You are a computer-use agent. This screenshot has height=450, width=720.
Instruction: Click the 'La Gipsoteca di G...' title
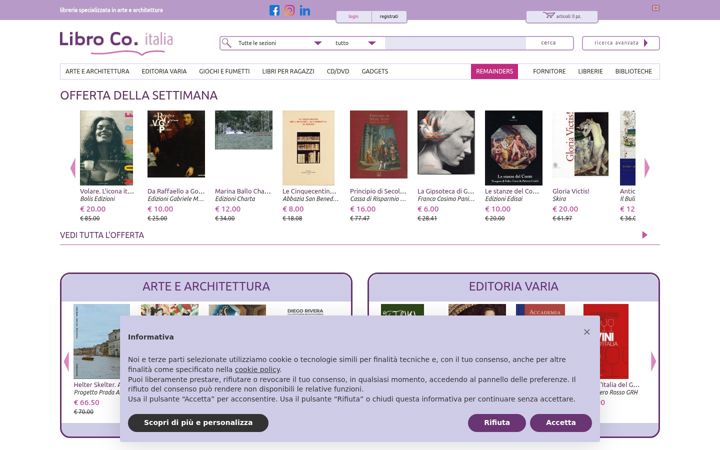[445, 191]
